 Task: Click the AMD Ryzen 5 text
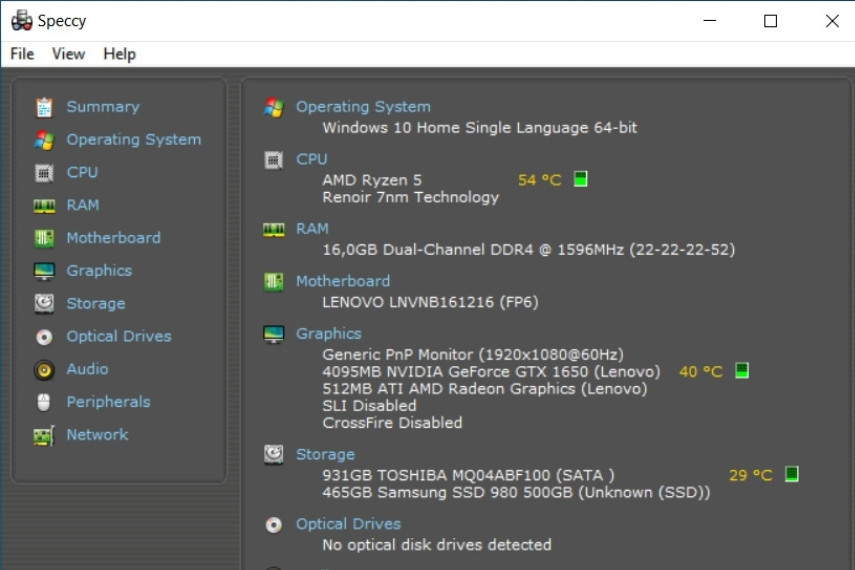pos(372,180)
